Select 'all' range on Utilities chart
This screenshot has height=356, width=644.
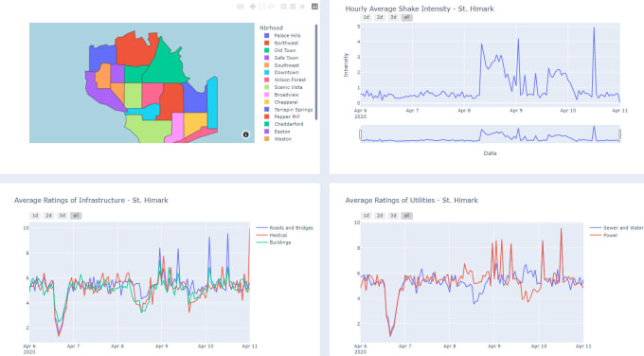coord(406,216)
